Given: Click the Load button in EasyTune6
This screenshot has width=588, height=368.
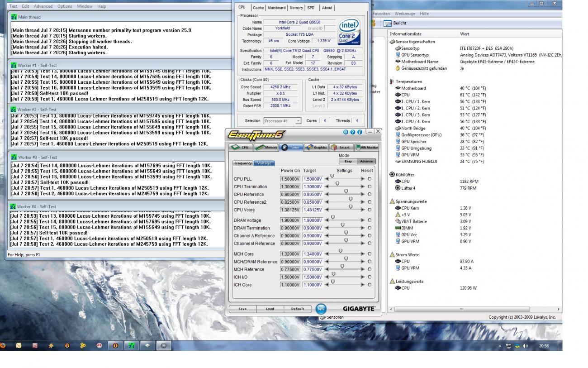Looking at the screenshot, I should [x=270, y=309].
